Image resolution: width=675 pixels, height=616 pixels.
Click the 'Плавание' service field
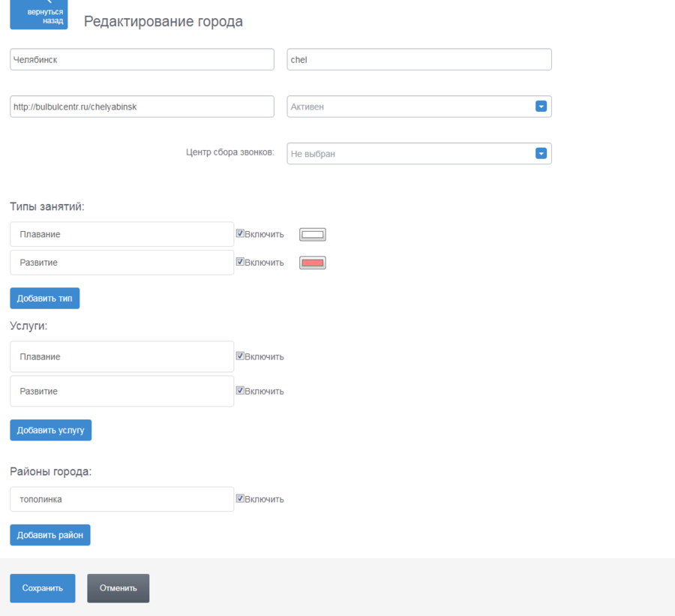[x=121, y=356]
